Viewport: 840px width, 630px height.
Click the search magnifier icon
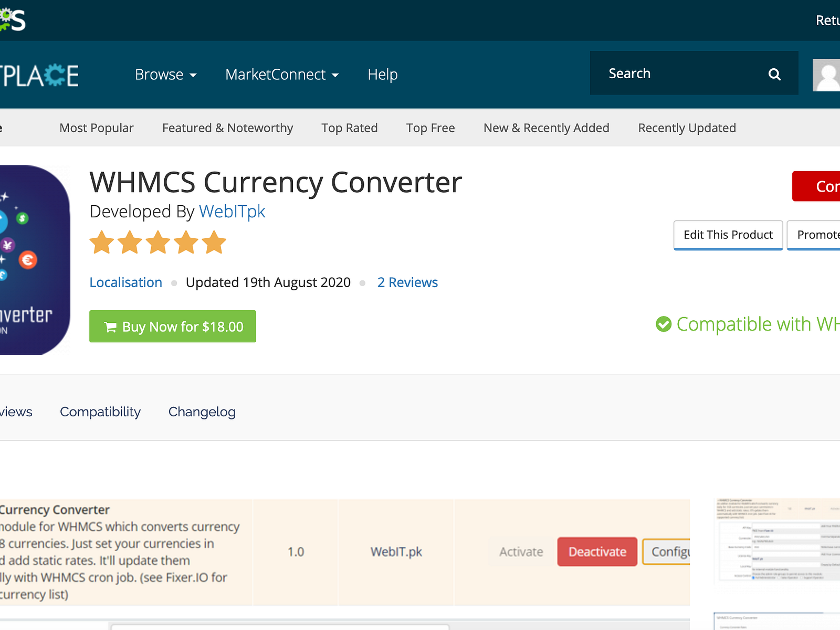point(774,74)
